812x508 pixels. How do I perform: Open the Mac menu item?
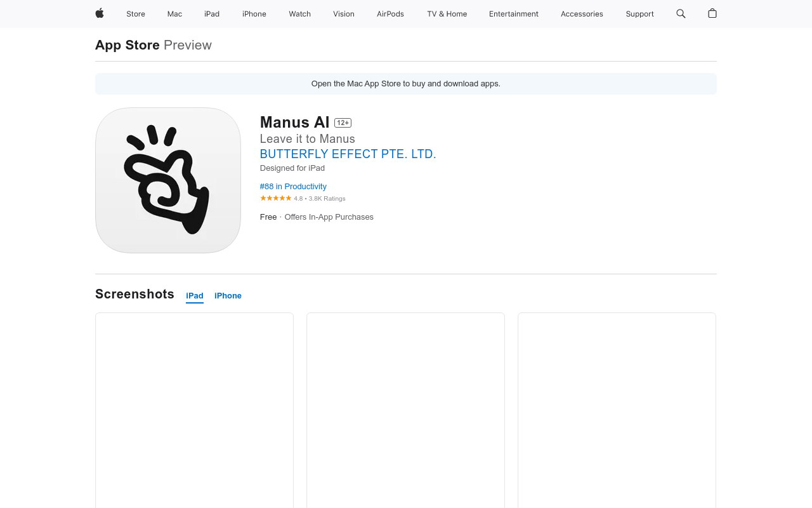point(174,14)
